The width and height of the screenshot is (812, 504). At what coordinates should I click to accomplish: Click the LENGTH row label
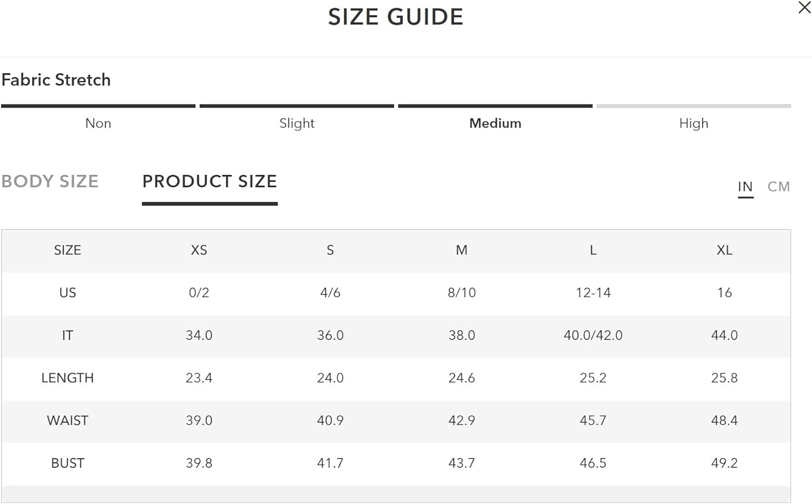click(68, 378)
